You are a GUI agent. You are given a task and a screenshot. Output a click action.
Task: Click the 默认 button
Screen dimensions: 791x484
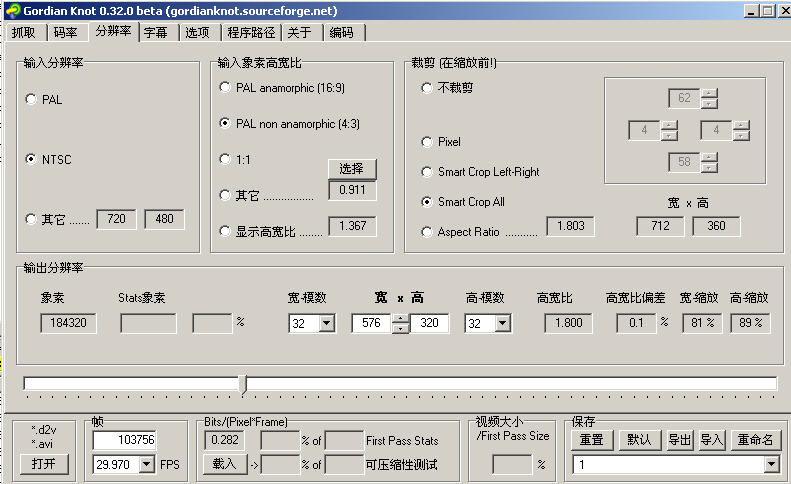[x=639, y=440]
